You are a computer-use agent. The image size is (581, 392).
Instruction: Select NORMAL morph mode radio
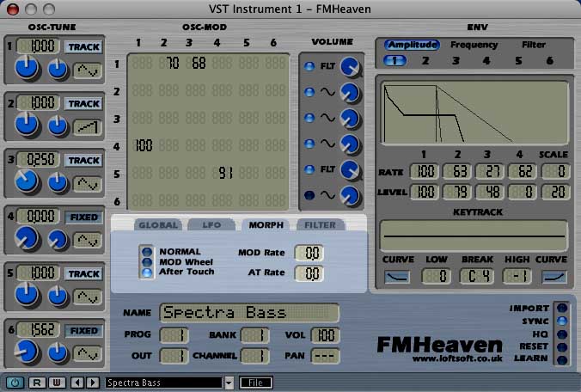point(147,252)
